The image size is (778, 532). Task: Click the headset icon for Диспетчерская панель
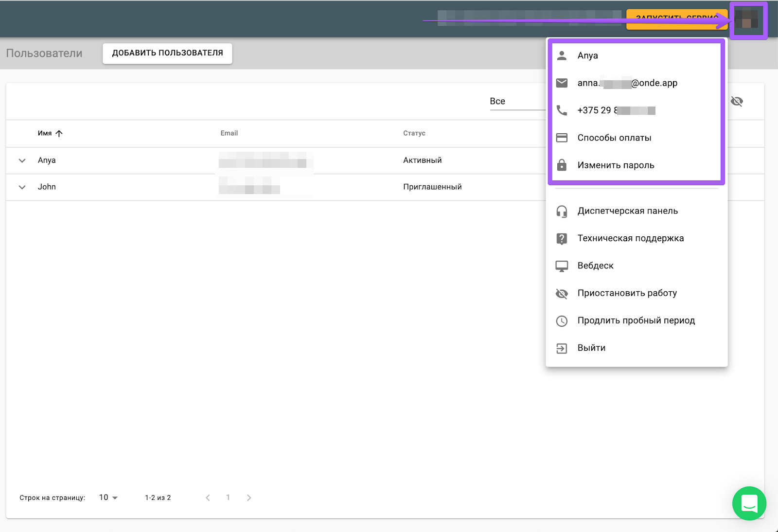(562, 211)
